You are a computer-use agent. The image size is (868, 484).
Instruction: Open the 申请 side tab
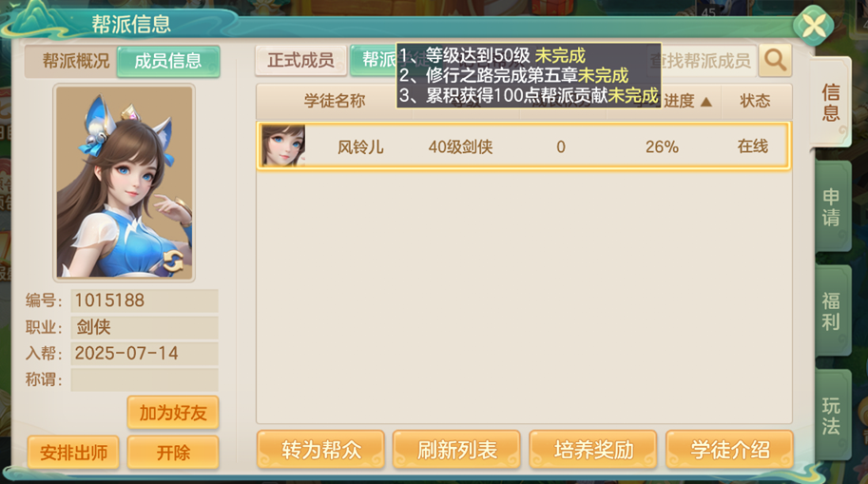point(831,206)
